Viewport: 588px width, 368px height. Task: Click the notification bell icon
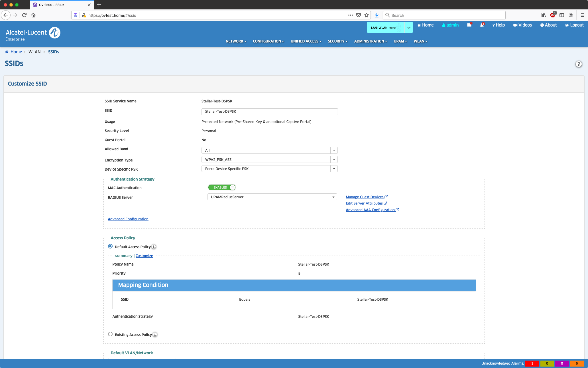(482, 25)
